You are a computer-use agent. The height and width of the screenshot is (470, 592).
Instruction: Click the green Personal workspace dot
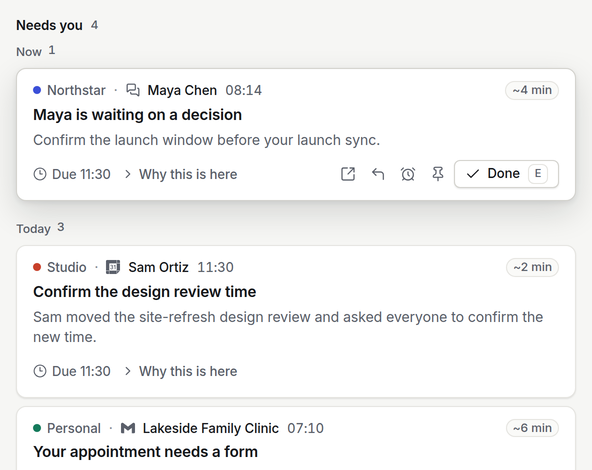tap(37, 428)
